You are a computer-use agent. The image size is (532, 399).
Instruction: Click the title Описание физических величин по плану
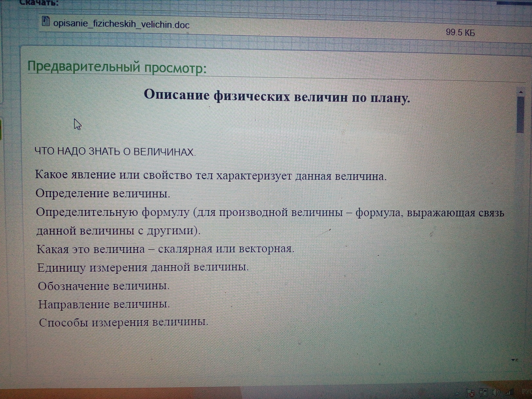(x=277, y=96)
